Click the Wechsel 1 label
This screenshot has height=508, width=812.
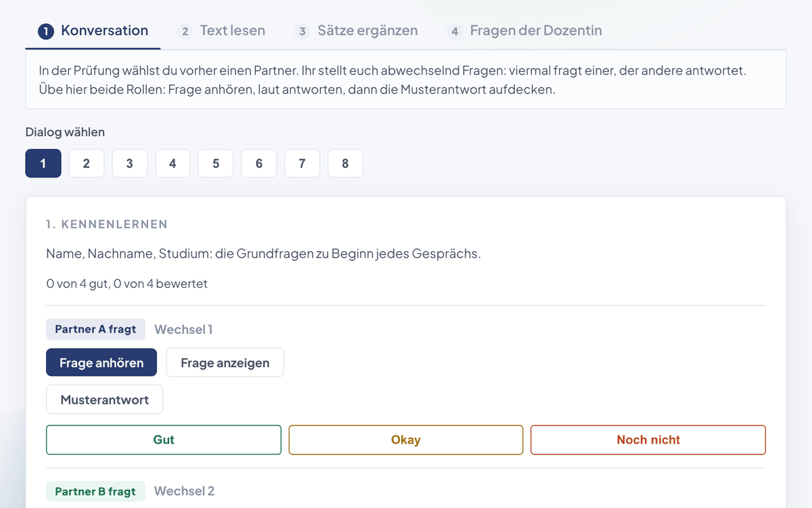(183, 329)
